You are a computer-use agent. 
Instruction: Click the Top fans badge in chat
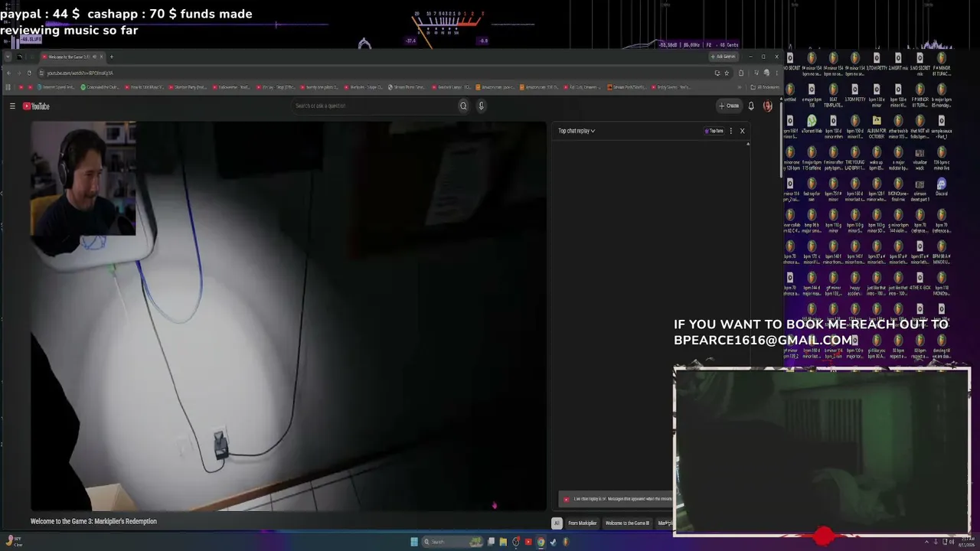coord(714,131)
